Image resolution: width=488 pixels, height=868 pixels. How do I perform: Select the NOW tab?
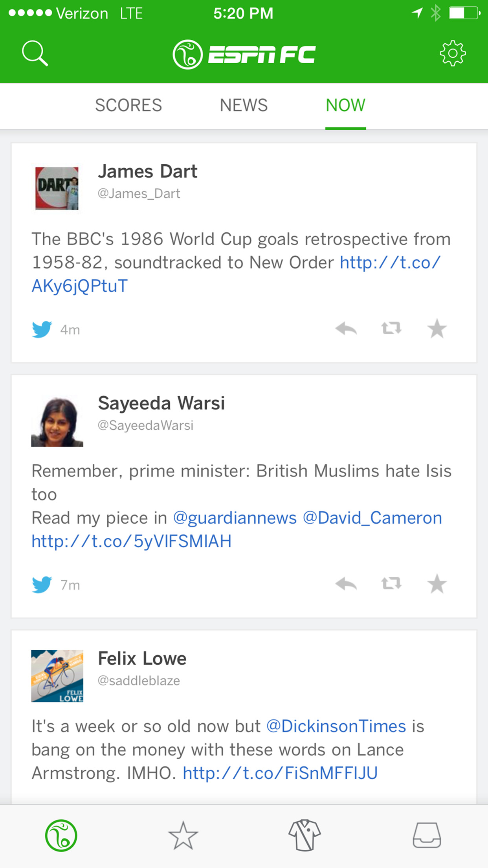(345, 105)
